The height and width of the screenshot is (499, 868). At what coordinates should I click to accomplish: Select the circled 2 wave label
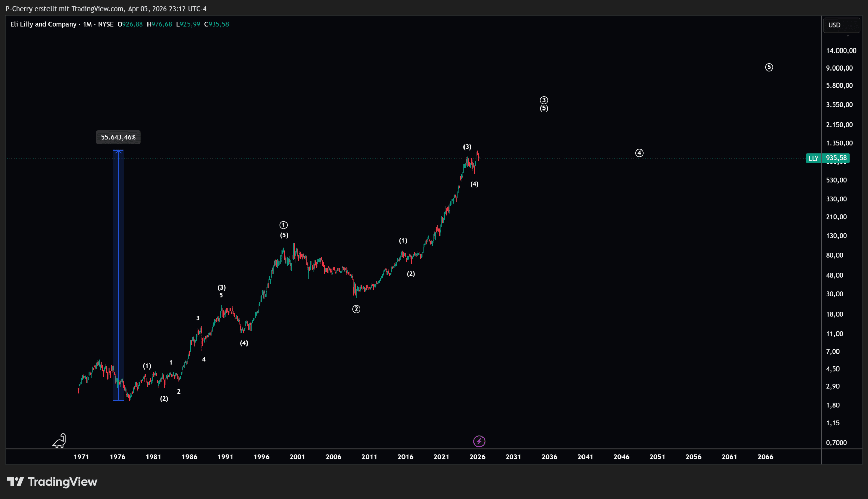(356, 309)
